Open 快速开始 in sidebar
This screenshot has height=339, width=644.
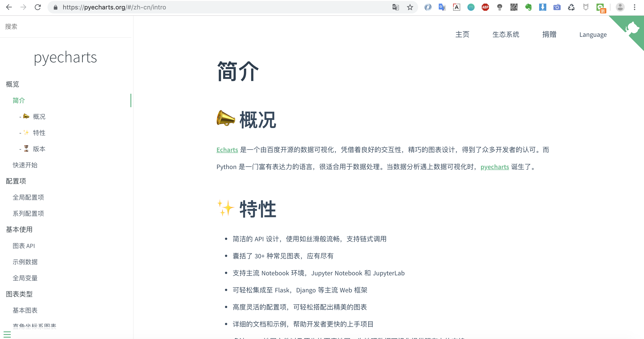tap(25, 165)
